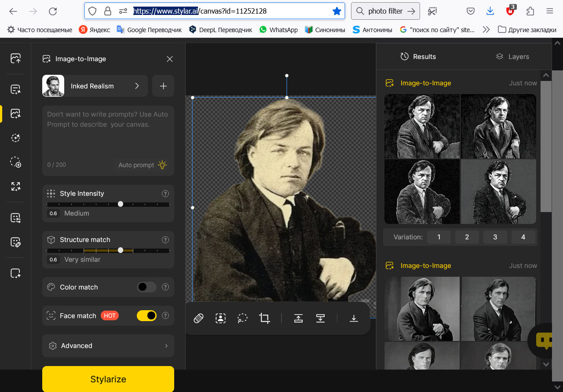
Task: Show help for Structure match
Action: tap(165, 240)
